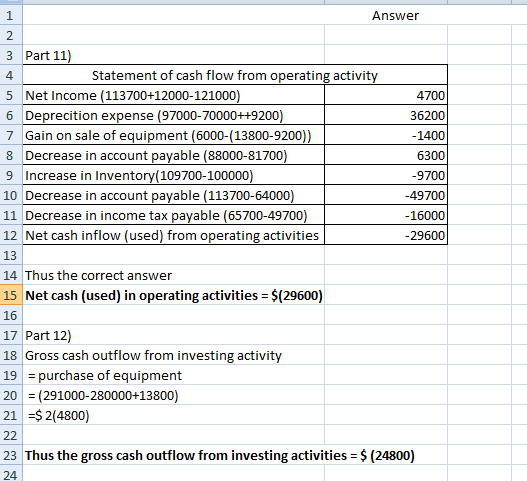Select 'Increase in Inventory(109700-100000)' cell

coord(173,175)
